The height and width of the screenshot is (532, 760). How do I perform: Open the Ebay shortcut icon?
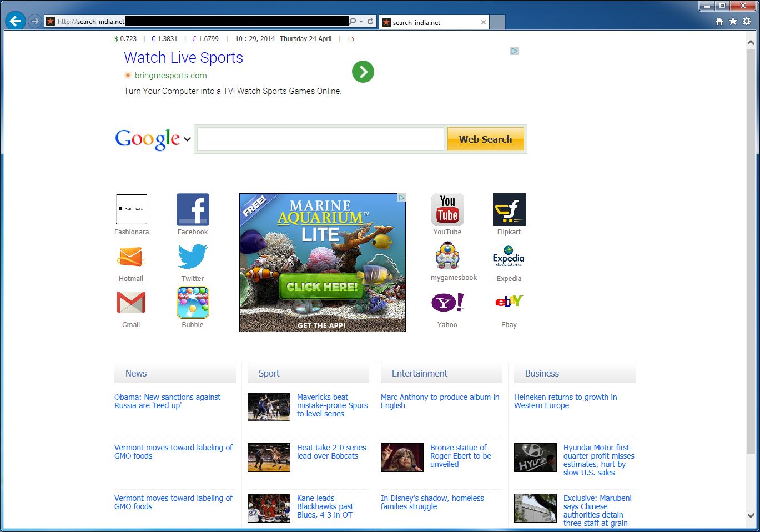(509, 301)
